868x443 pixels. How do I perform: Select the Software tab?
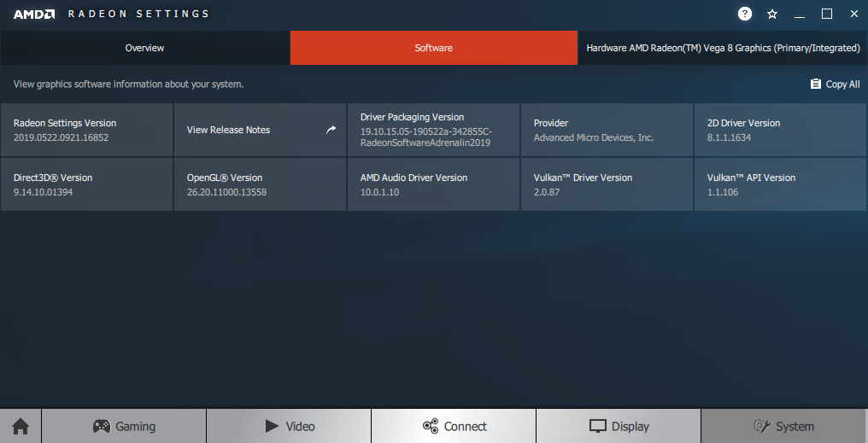(x=434, y=48)
